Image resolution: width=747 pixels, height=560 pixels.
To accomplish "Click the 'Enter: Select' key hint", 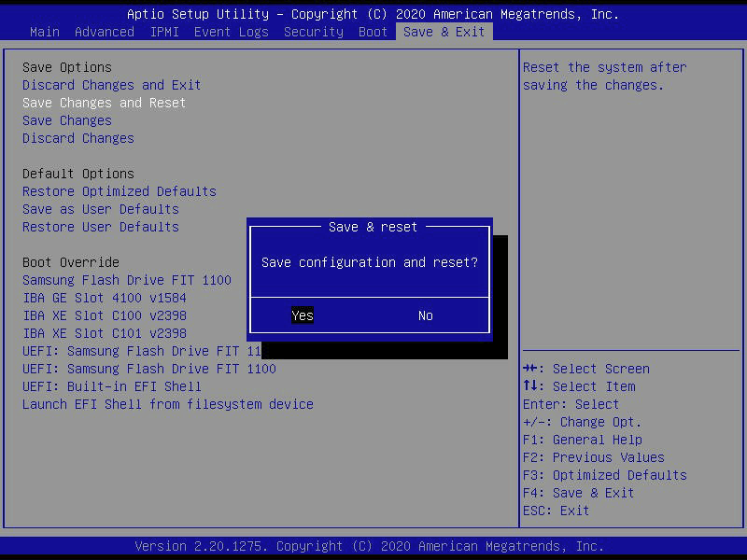I will coord(571,404).
